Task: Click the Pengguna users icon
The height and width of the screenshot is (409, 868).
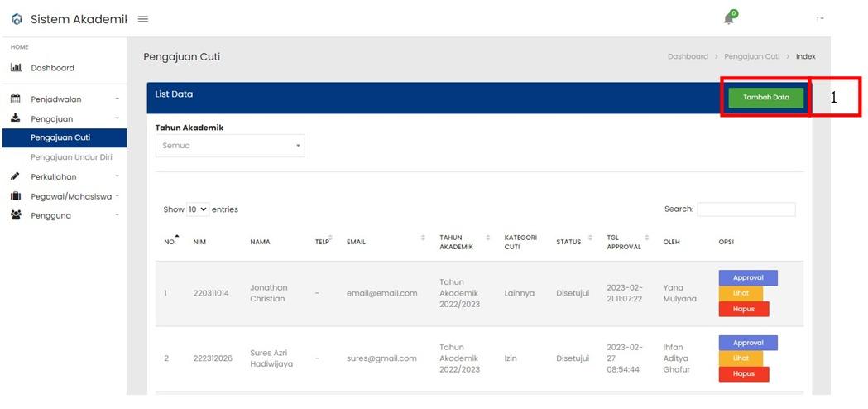Action: pos(16,215)
